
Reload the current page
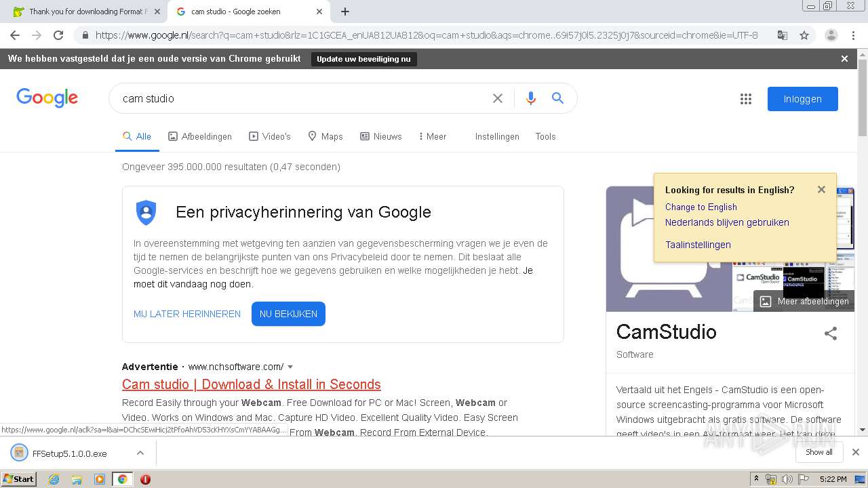point(58,35)
